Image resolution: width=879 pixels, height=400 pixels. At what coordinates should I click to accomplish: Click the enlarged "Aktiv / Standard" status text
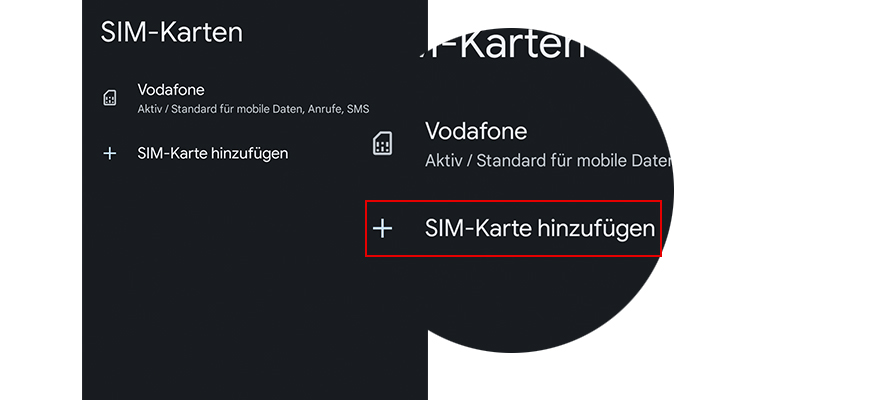[547, 161]
